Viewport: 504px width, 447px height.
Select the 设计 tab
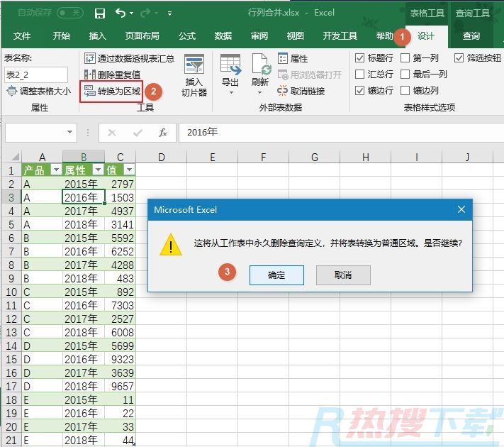(x=426, y=36)
